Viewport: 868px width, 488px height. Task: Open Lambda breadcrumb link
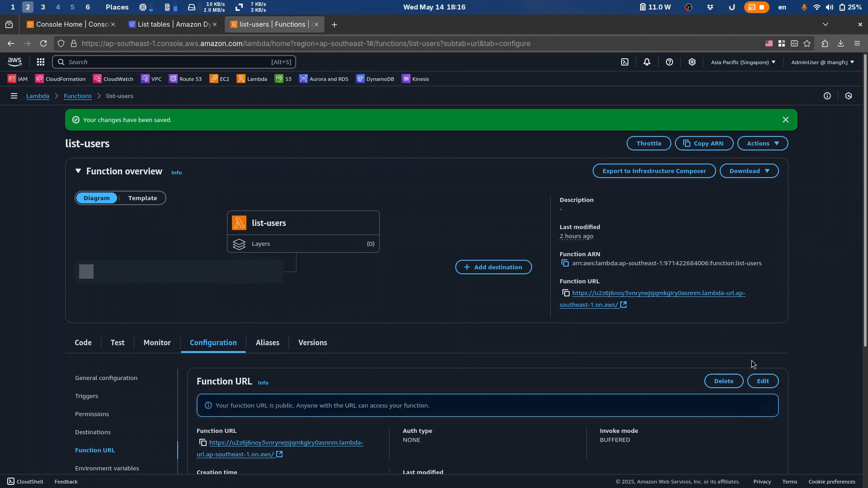click(x=38, y=96)
